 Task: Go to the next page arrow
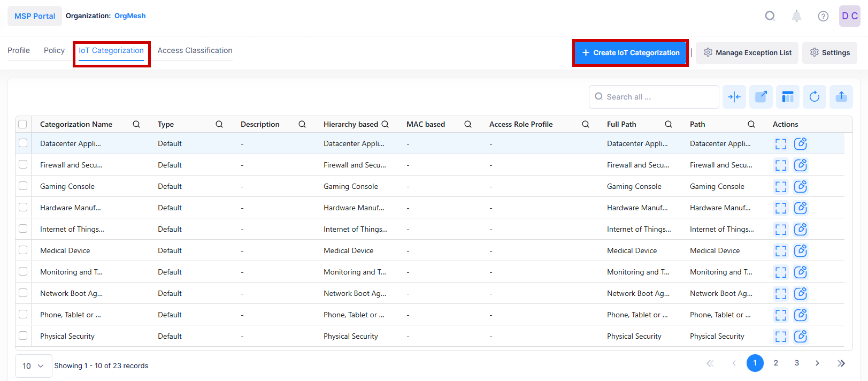(x=817, y=363)
